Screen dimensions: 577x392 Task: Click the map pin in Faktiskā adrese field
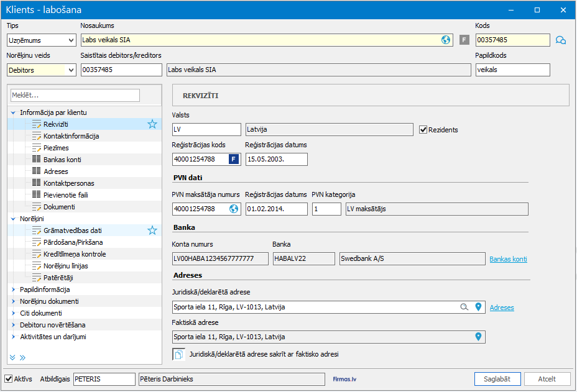pyautogui.click(x=478, y=337)
